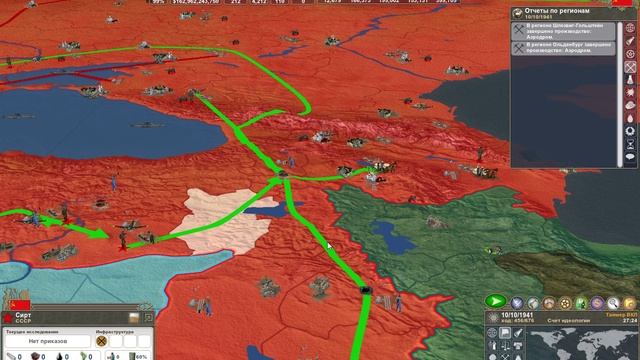Click the 'Нет приказов' research field
This screenshot has width=640, height=360.
pyautogui.click(x=48, y=341)
